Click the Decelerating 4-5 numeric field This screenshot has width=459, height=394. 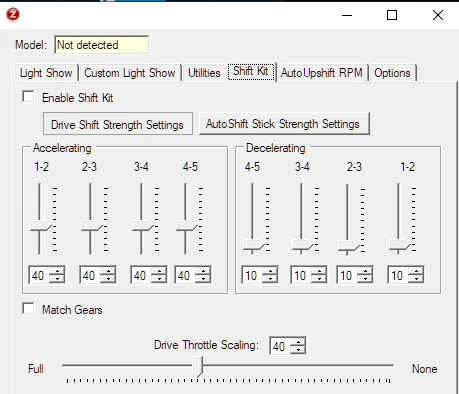coord(252,275)
